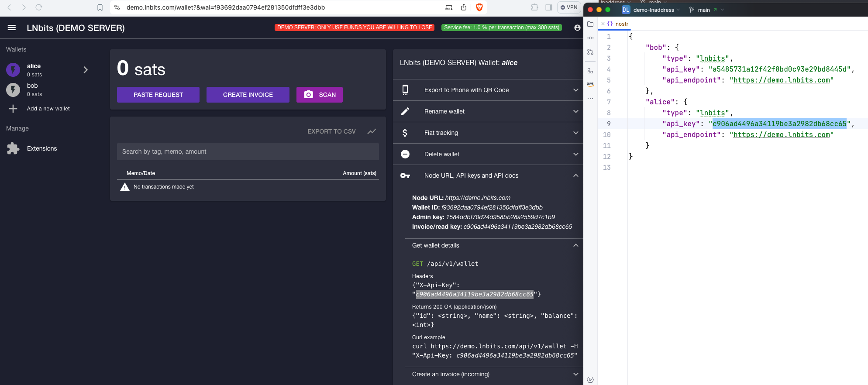Click the share icon in address bar
This screenshot has width=868, height=385.
464,7
